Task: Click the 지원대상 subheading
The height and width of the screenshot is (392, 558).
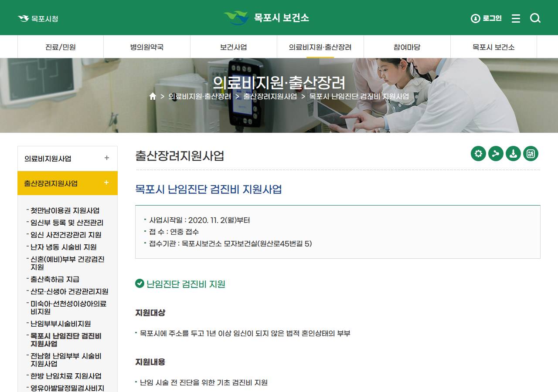Action: tap(150, 313)
